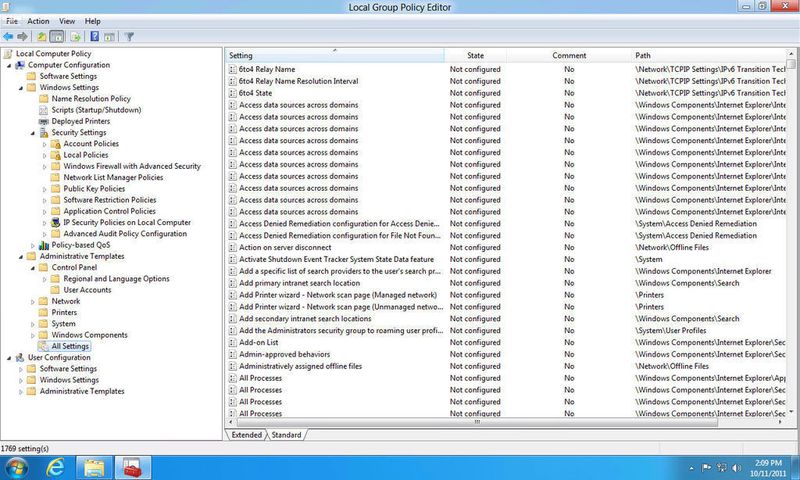Click policy icon beside Add-on List
This screenshot has height=480, width=800.
coord(233,343)
